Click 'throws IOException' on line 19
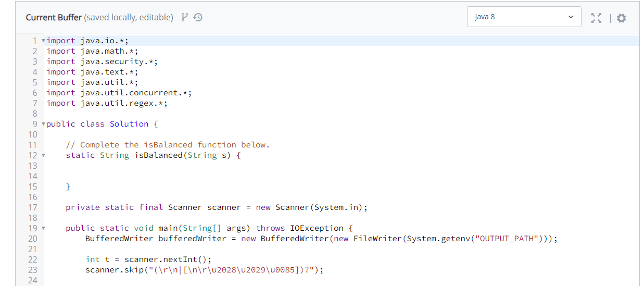 pyautogui.click(x=300, y=228)
